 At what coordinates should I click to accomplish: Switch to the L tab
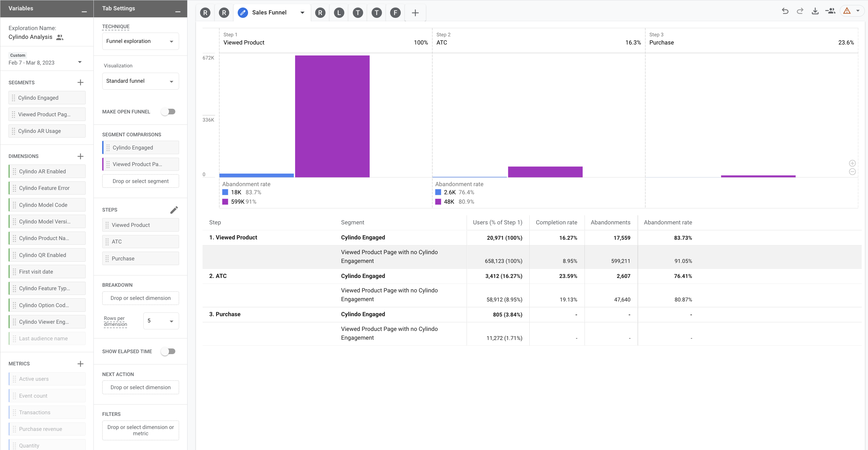[339, 13]
